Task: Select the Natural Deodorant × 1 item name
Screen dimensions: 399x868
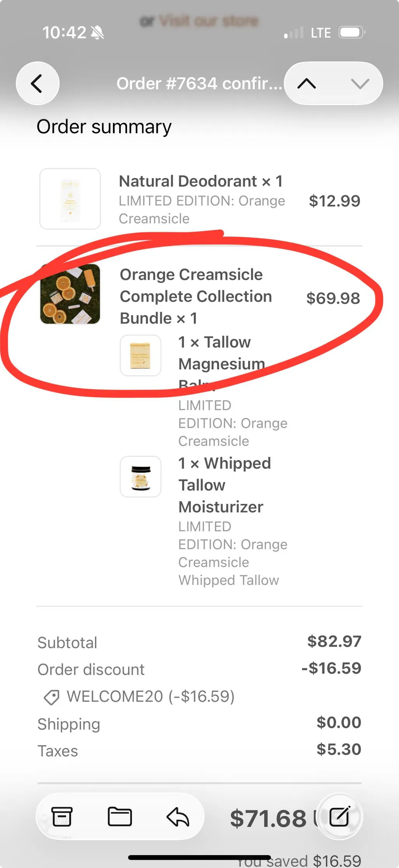Action: coord(201,181)
